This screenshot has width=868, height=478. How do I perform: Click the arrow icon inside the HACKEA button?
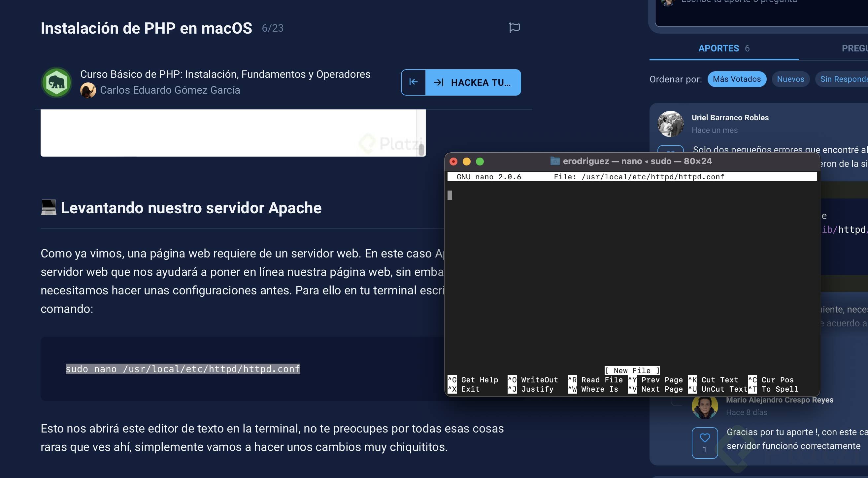tap(439, 82)
